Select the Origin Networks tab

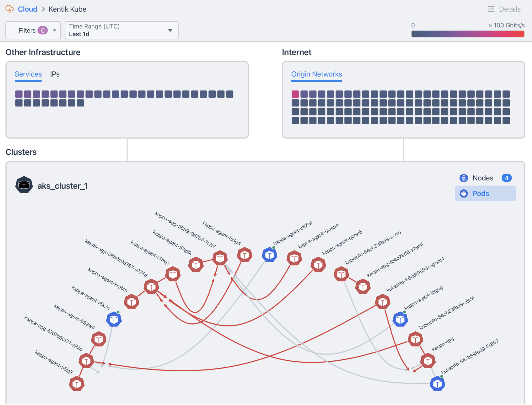point(316,74)
